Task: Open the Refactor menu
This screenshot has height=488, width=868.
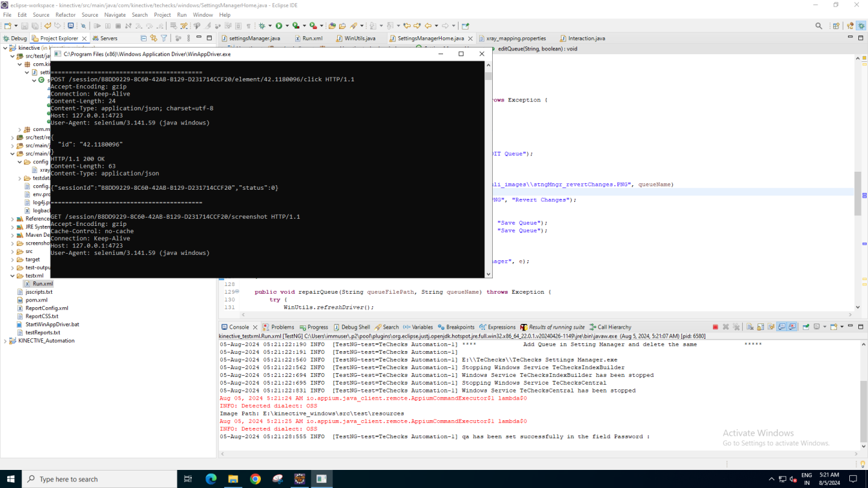Action: tap(65, 15)
